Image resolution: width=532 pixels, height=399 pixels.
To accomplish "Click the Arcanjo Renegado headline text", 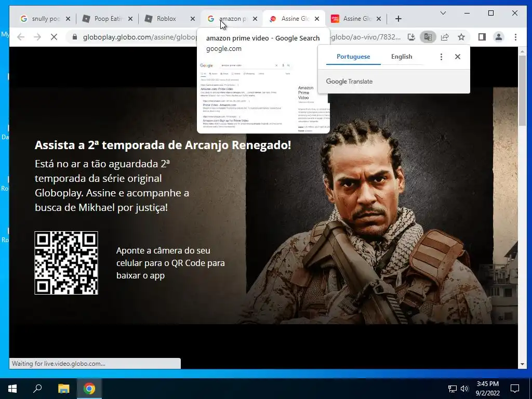I will (163, 145).
